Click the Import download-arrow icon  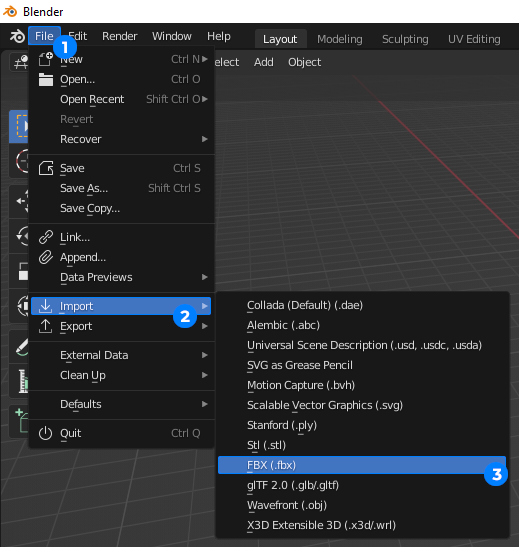coord(45,306)
